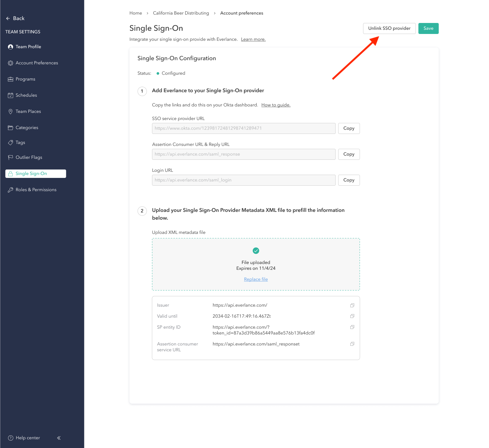The image size is (489, 448).
Task: Copy the Valid until value icon
Action: pyautogui.click(x=352, y=316)
